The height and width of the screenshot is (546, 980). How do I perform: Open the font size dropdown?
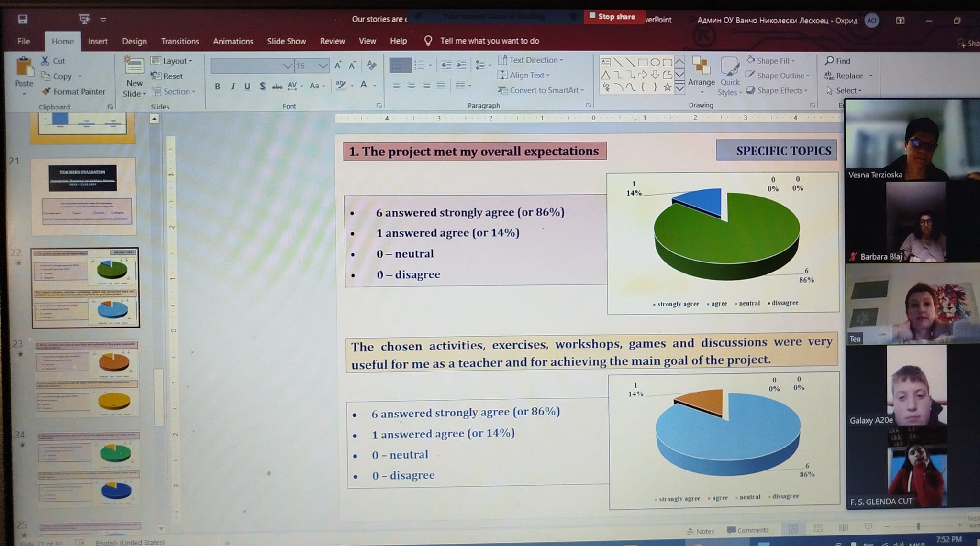click(323, 66)
